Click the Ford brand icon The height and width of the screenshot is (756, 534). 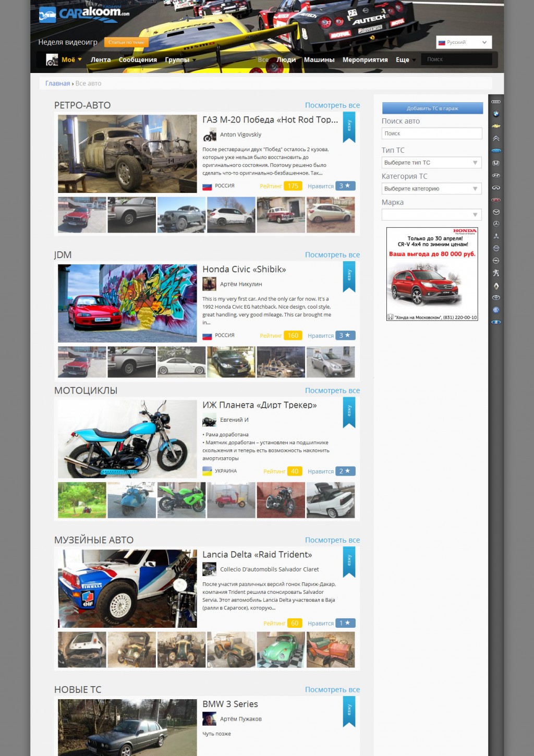[x=496, y=151]
